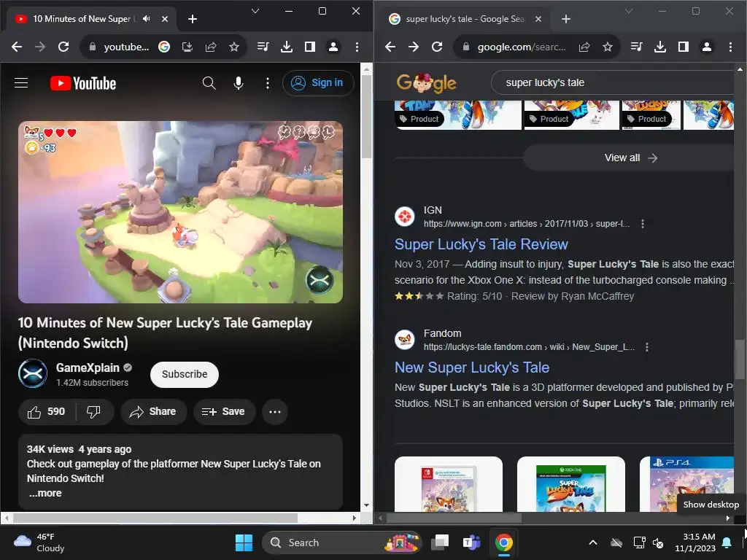Click the google.com address bar
The image size is (747, 560).
click(522, 47)
